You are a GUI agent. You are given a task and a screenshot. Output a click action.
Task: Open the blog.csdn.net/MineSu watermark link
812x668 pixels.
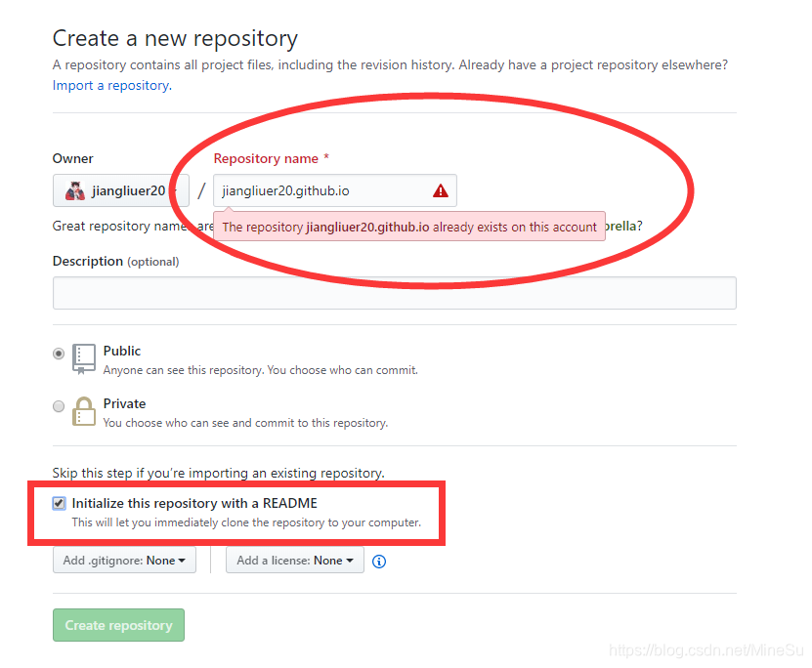click(705, 648)
